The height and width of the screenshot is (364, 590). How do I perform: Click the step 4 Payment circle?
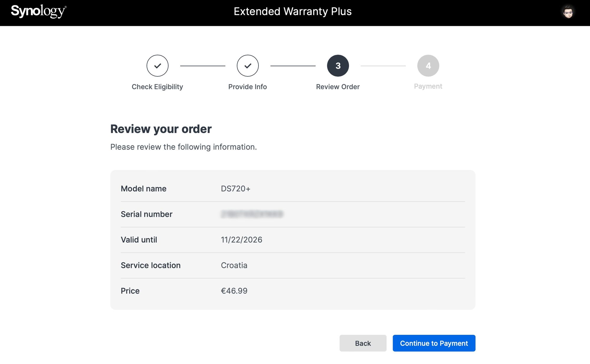pos(428,65)
